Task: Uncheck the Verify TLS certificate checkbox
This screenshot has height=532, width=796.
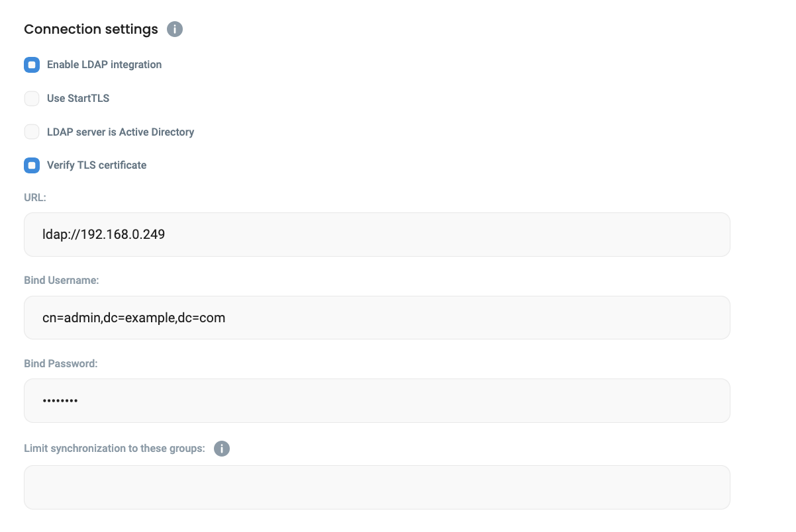Action: click(32, 165)
